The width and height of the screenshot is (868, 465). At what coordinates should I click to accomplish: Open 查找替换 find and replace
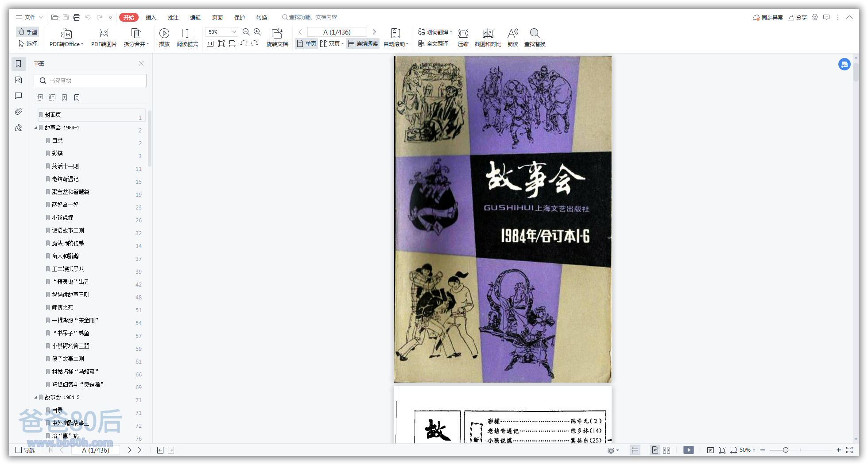(x=535, y=37)
